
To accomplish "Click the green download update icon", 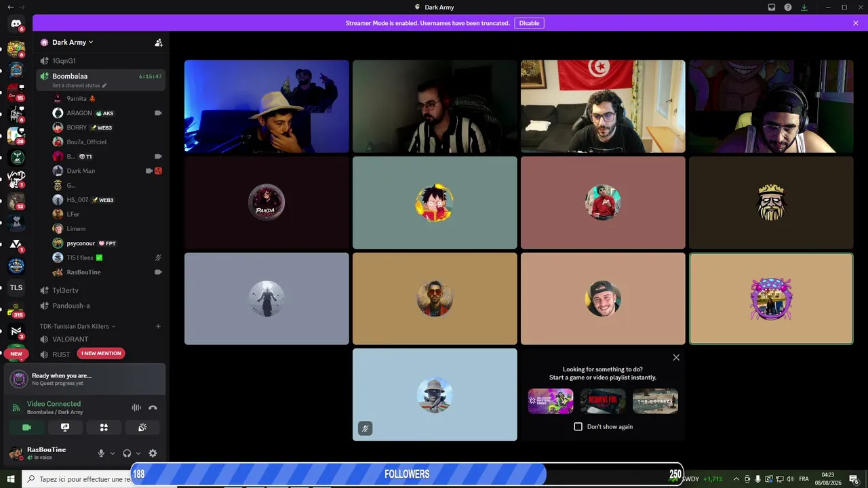I will pos(804,7).
